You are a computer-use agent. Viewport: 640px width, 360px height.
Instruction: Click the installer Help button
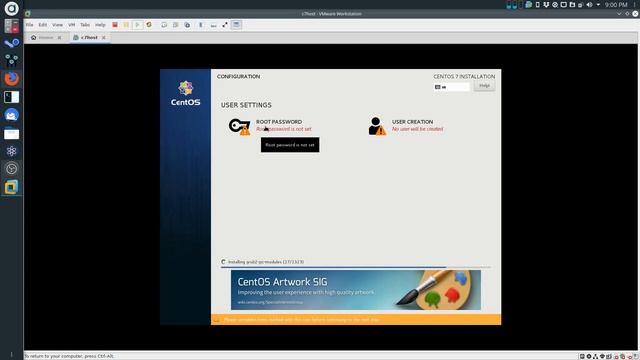point(484,86)
